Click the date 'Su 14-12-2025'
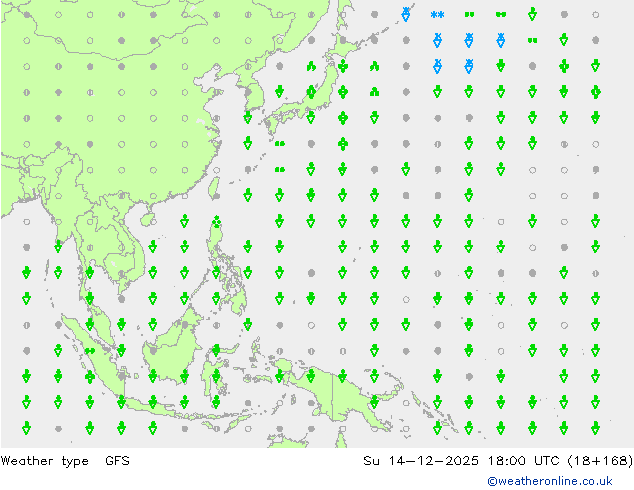The height and width of the screenshot is (490, 634). click(421, 461)
